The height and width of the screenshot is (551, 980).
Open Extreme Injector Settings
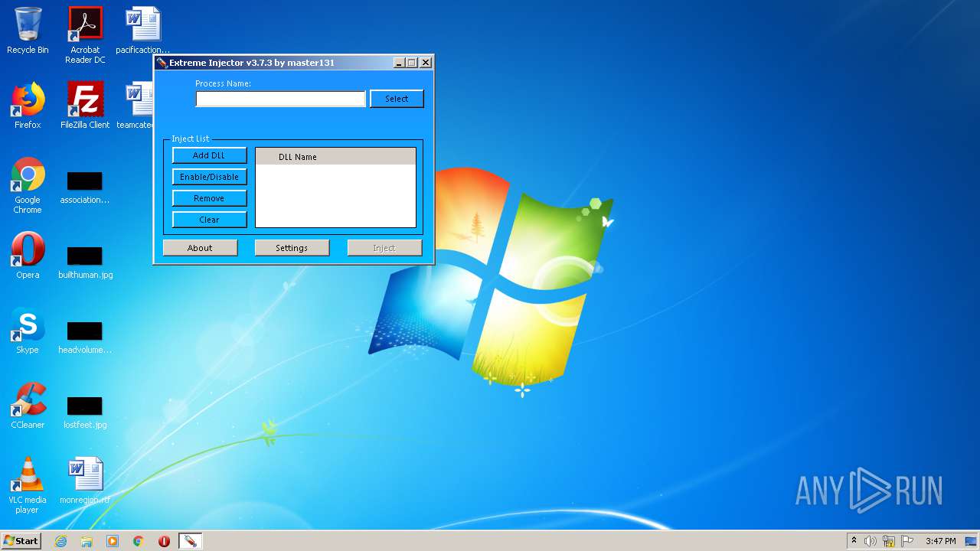(292, 248)
